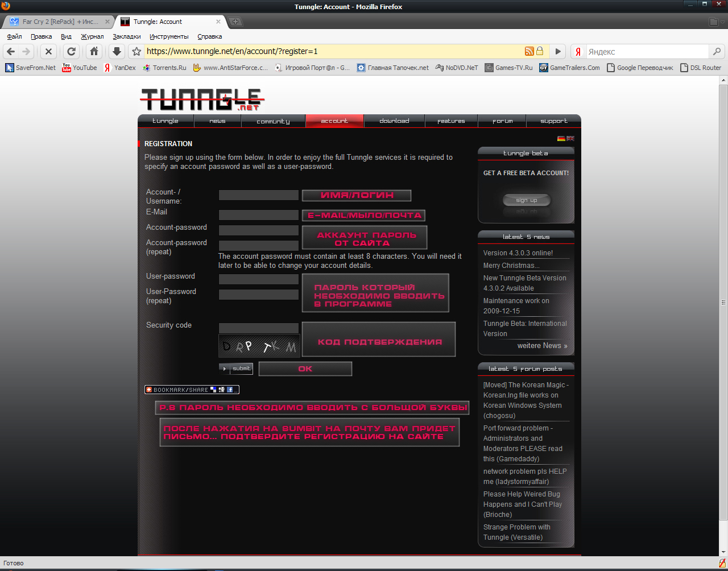Reload the page with the refresh icon
Image resolution: width=728 pixels, height=571 pixels.
click(71, 51)
